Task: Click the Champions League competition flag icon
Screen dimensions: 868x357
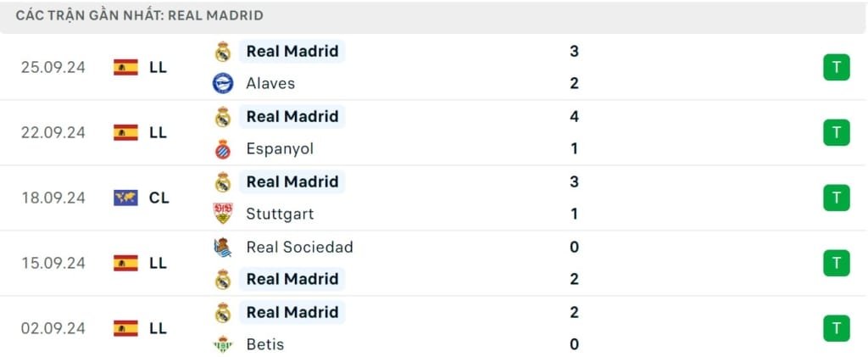Action: [125, 198]
